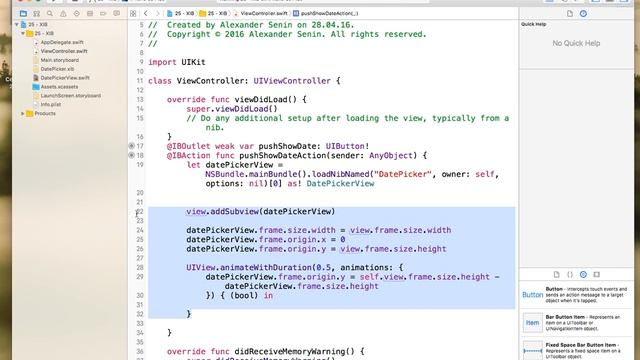Screen dimensions: 640x360
Task: Select Fixed Space Bar Button Item object
Action: (x=577, y=350)
